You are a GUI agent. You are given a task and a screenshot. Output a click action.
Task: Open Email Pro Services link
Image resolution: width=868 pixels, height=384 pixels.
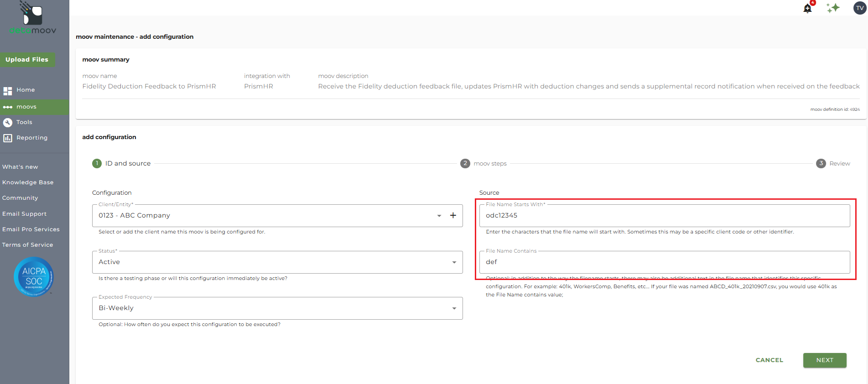coord(31,229)
